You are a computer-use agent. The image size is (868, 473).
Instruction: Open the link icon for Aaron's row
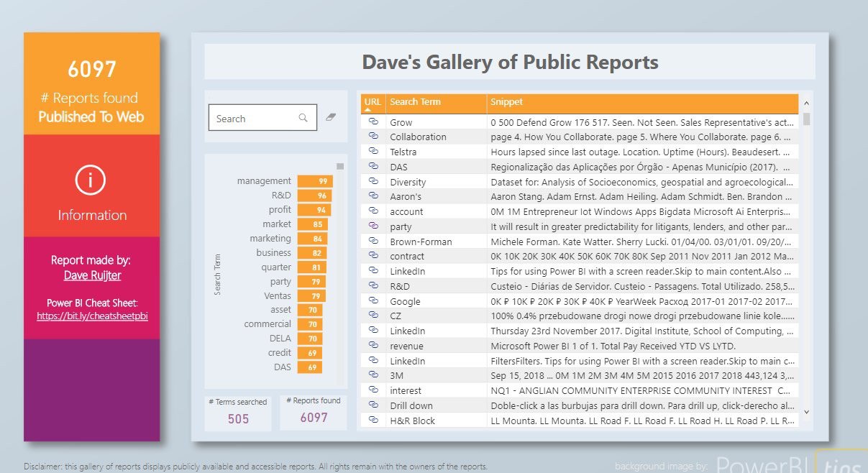373,196
